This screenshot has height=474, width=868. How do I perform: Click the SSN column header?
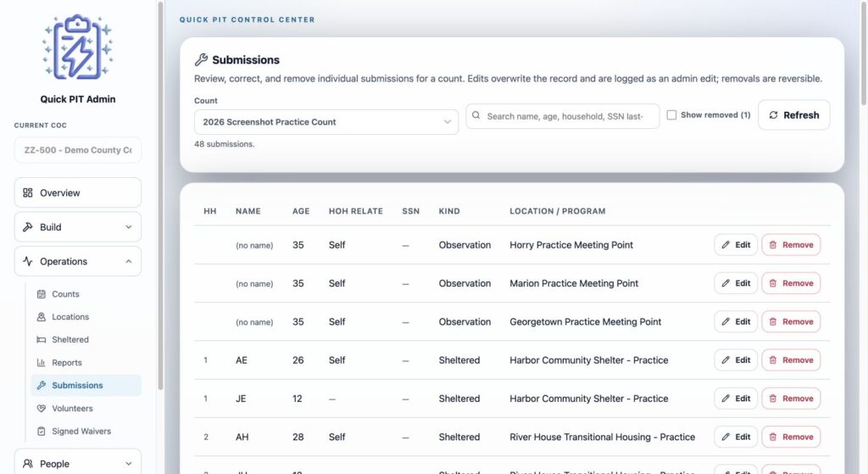pyautogui.click(x=411, y=211)
